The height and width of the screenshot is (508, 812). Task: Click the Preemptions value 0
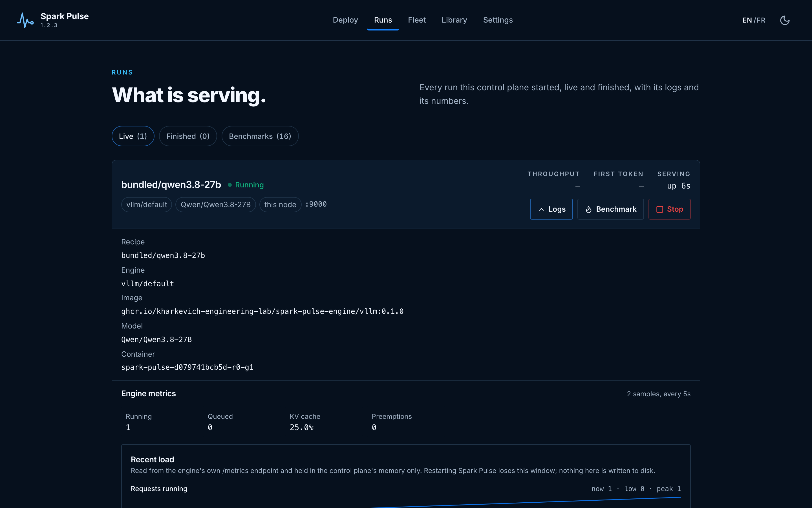(x=374, y=427)
